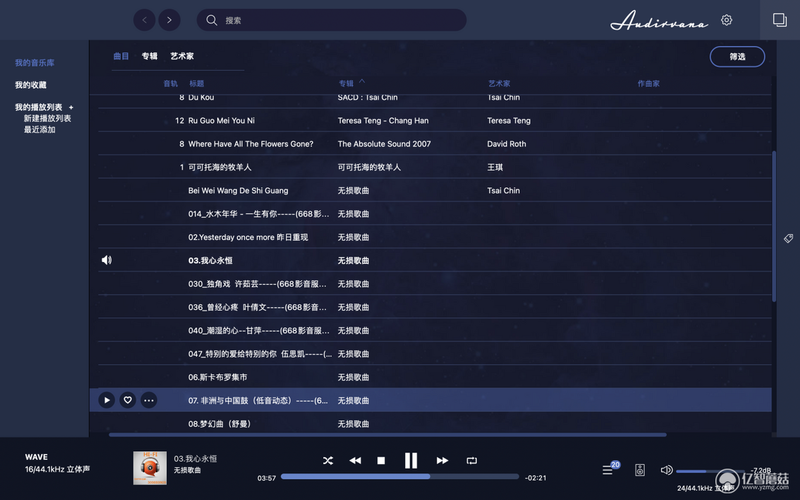This screenshot has height=500, width=800.
Task: Skip to next track
Action: coord(442,461)
